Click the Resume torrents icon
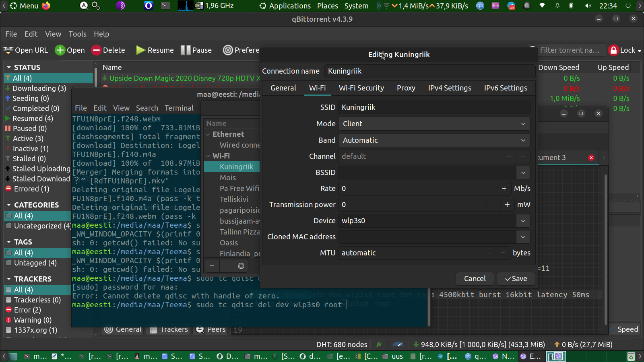This screenshot has width=644, height=362. click(x=140, y=50)
